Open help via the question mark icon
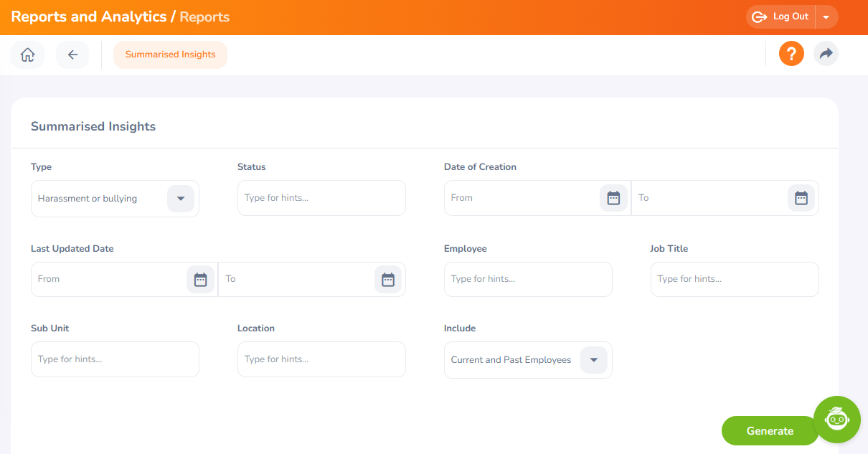This screenshot has width=868, height=454. click(x=791, y=54)
